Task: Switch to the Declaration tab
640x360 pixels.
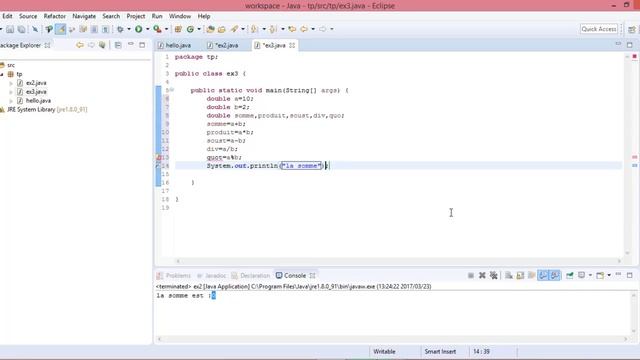Action: [251, 276]
